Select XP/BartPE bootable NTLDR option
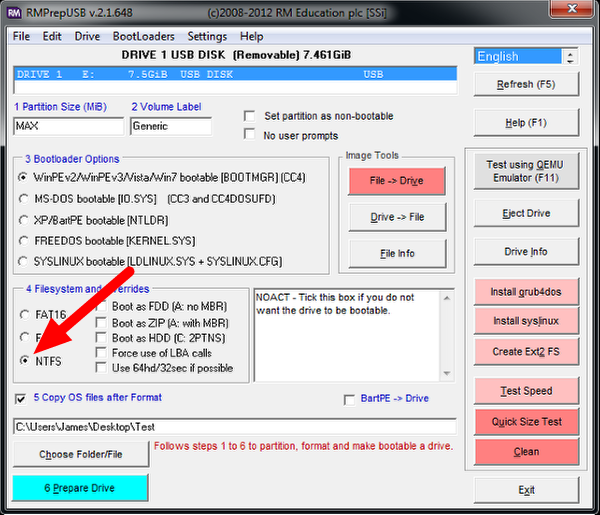600x515 pixels. pos(24,220)
